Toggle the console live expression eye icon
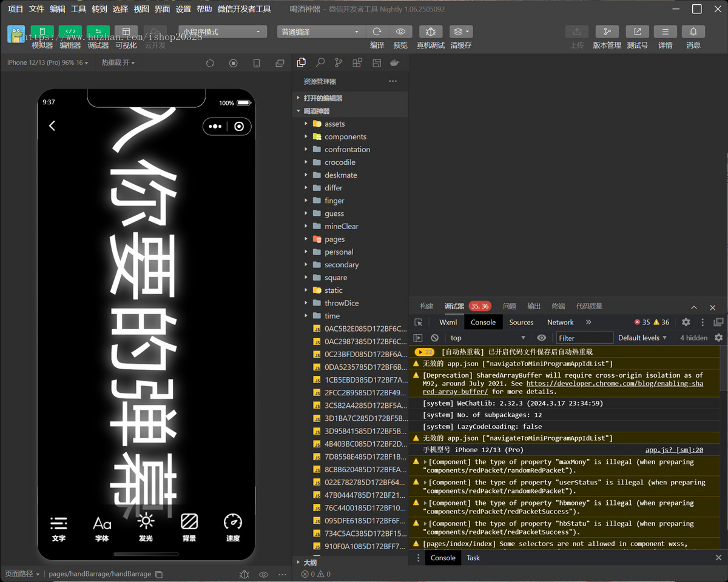Screen dimensions: 728x582 (x=542, y=338)
